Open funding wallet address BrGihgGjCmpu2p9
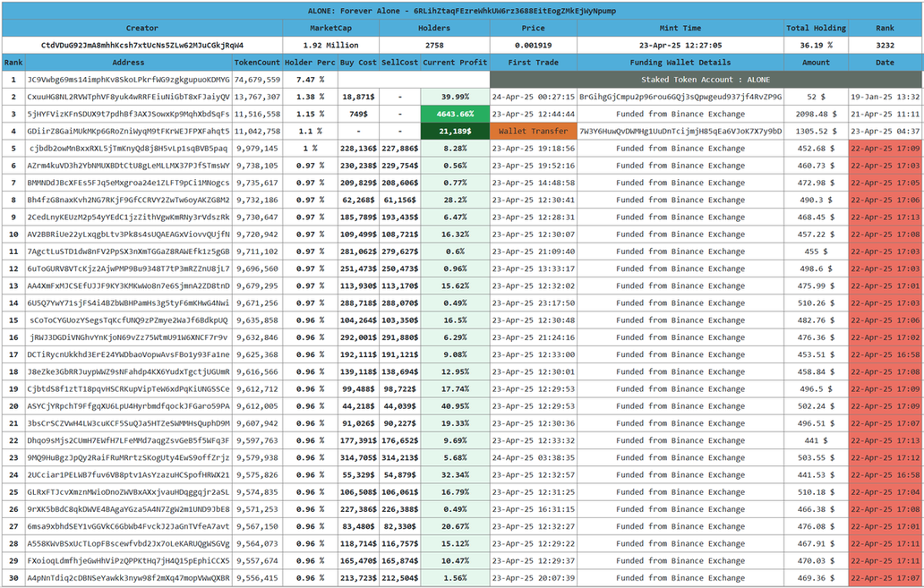 pos(680,97)
